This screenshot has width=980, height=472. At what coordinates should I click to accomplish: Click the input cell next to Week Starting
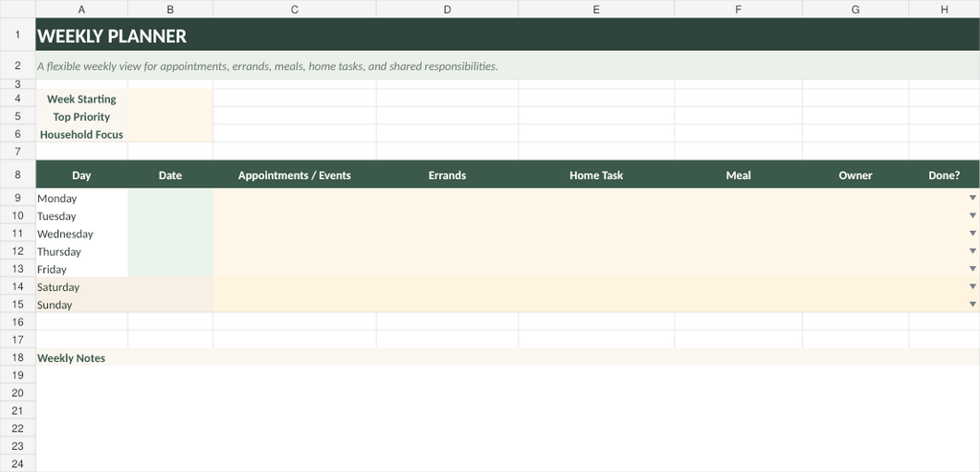[170, 99]
